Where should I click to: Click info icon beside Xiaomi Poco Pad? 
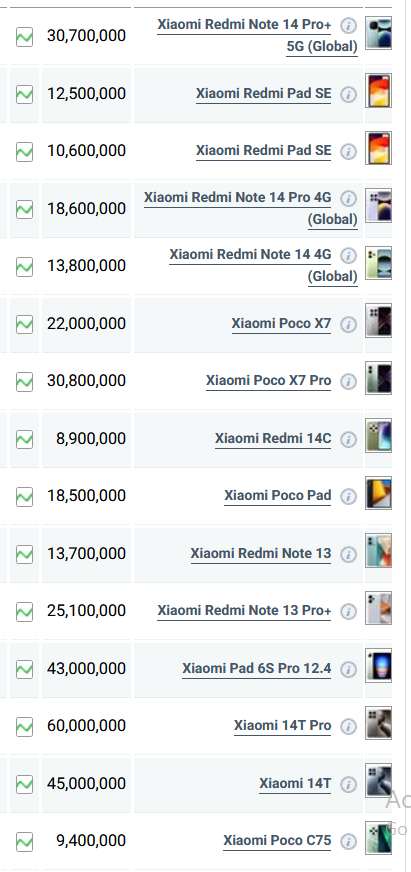[x=348, y=497]
